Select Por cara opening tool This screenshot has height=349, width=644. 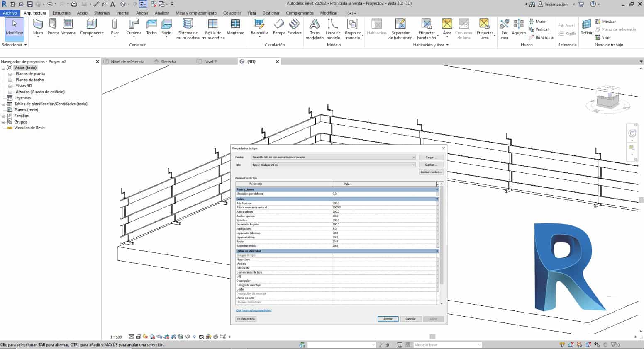[504, 29]
